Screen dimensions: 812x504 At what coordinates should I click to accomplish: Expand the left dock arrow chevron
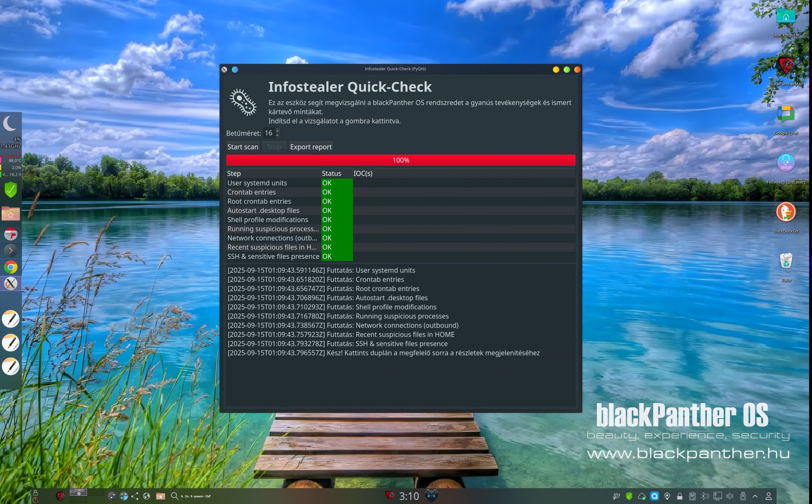click(x=11, y=250)
